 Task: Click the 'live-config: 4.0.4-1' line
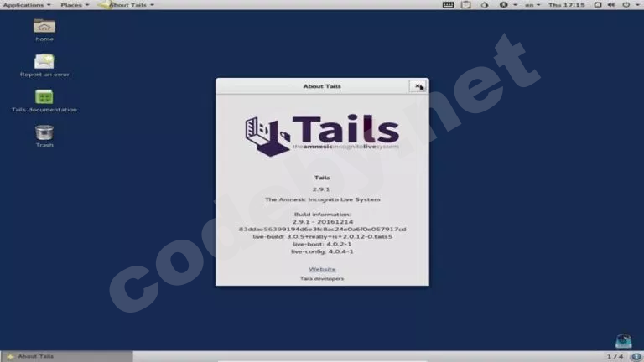[x=322, y=251]
